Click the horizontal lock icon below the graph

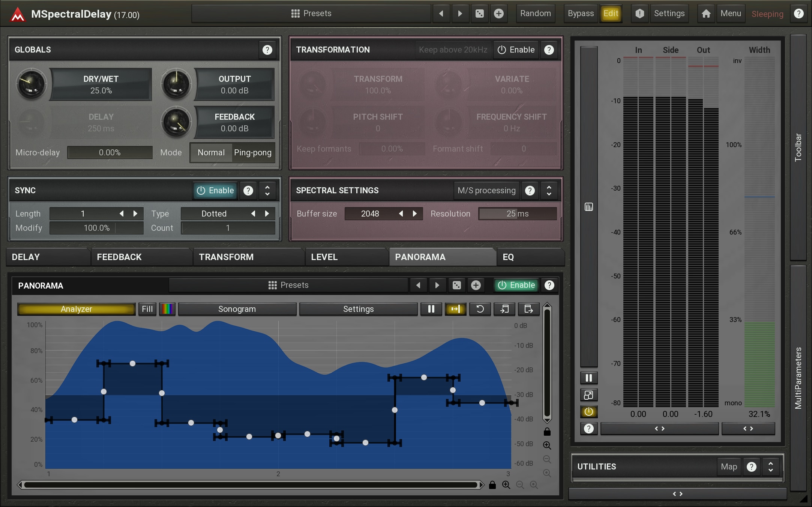coord(492,485)
